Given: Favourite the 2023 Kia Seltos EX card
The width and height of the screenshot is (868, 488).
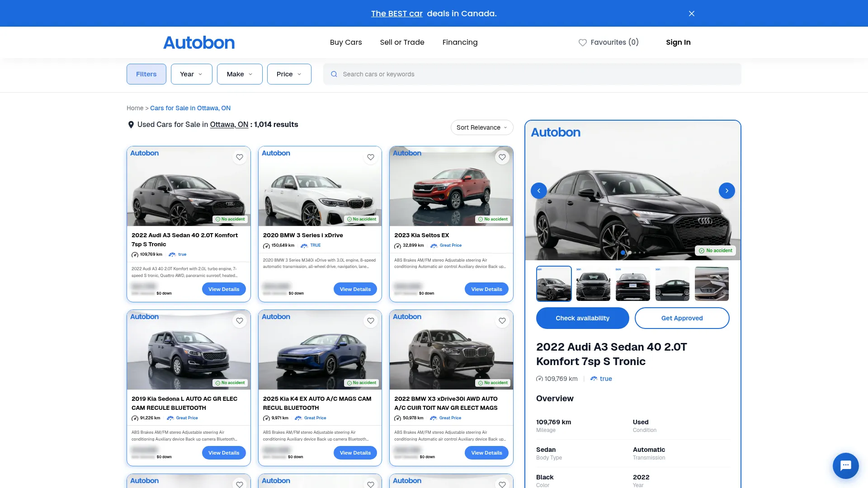Looking at the screenshot, I should pyautogui.click(x=502, y=157).
